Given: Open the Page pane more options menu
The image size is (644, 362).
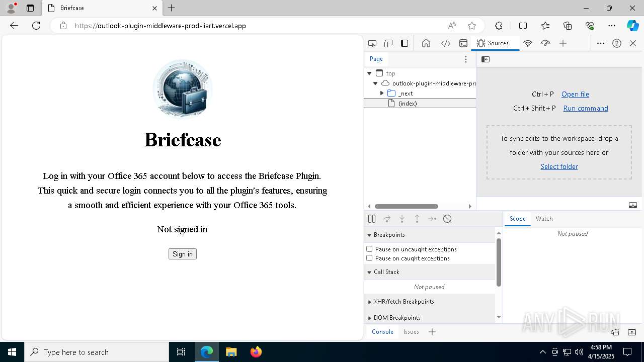Looking at the screenshot, I should tap(466, 59).
